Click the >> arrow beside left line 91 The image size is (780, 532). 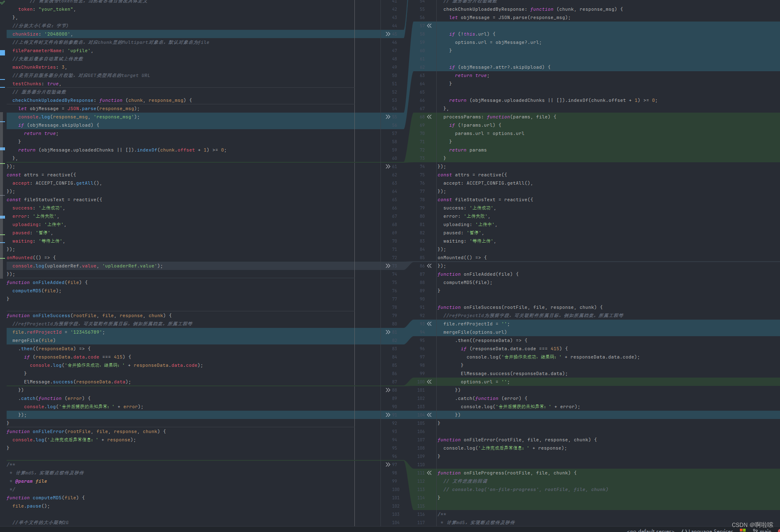click(388, 415)
